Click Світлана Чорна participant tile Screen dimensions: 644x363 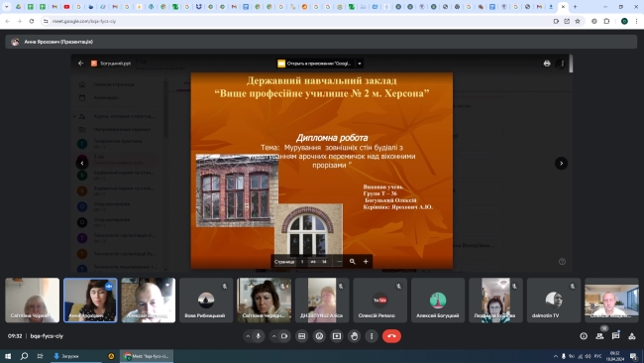pyautogui.click(x=32, y=301)
